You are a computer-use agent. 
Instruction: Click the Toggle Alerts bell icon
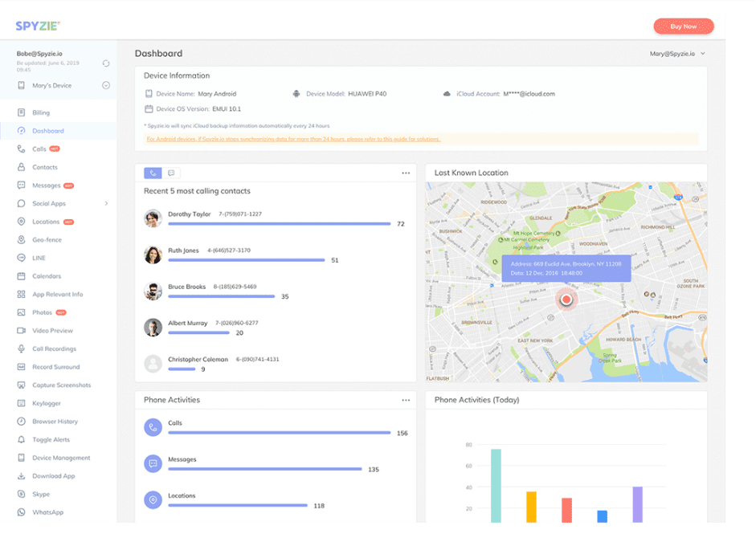[21, 440]
